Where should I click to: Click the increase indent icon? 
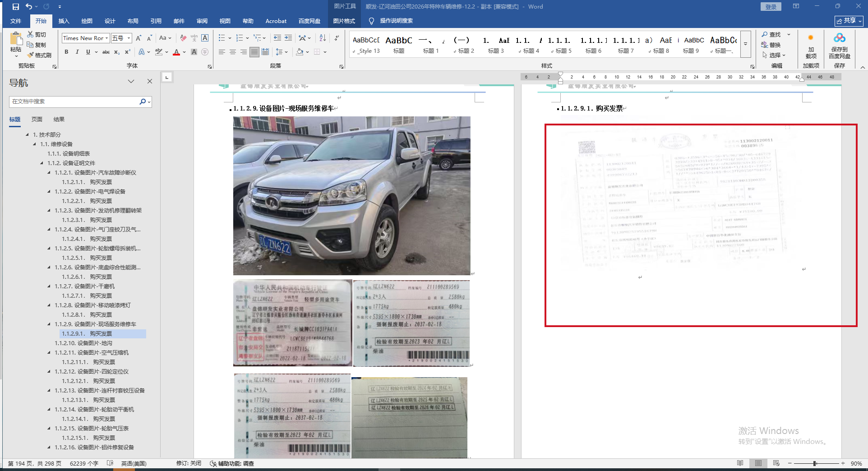(288, 38)
